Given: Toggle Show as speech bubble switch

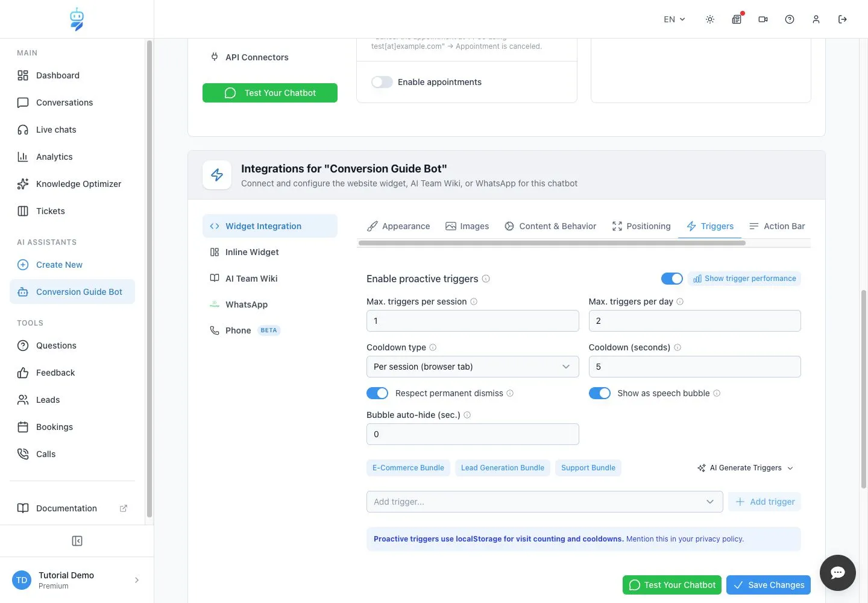Looking at the screenshot, I should [x=600, y=393].
